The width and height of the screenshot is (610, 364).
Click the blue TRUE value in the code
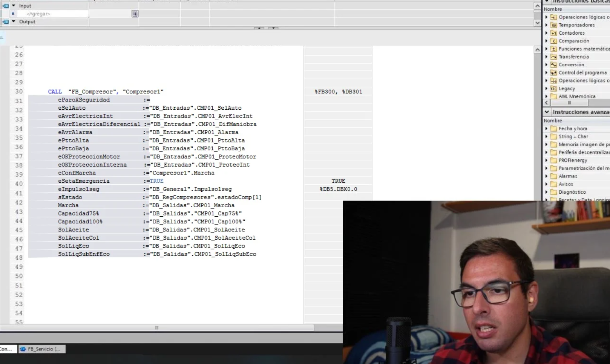[157, 181]
